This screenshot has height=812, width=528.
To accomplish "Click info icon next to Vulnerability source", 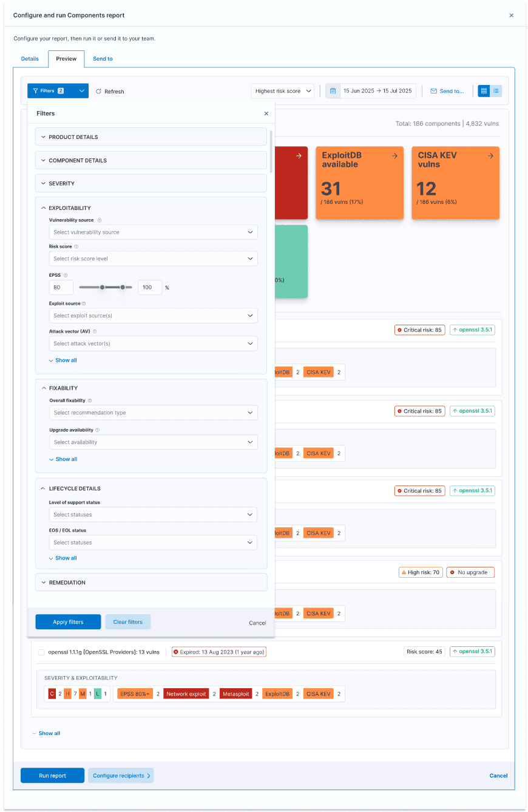I will [x=100, y=220].
